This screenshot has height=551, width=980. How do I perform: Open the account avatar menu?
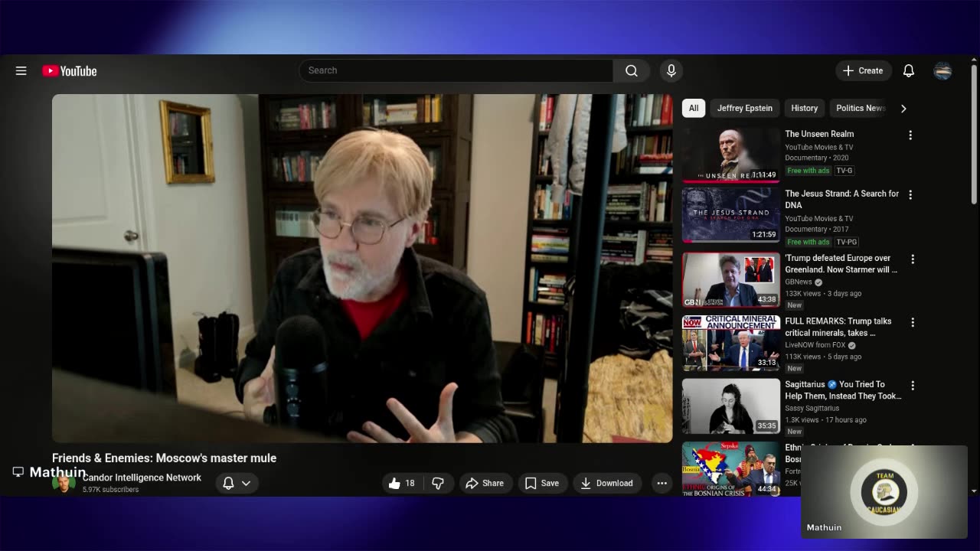coord(942,70)
